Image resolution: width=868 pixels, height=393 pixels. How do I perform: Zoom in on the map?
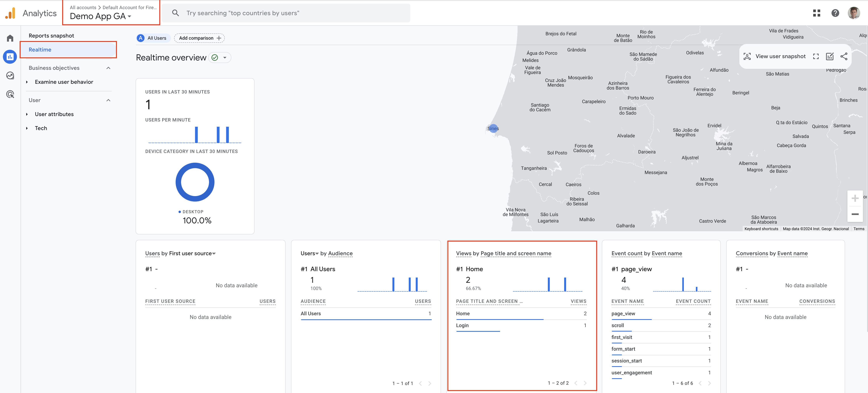click(x=855, y=198)
